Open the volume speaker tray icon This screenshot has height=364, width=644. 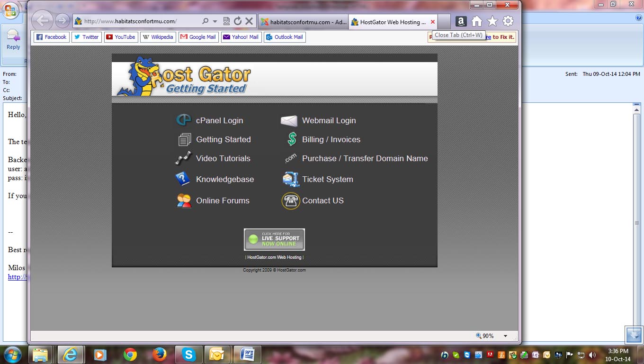[x=592, y=355]
